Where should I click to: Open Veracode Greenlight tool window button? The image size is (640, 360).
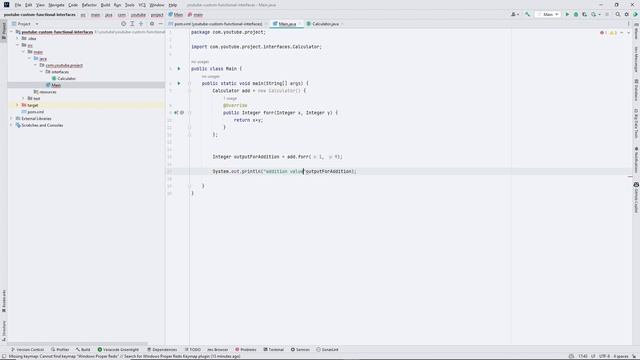point(118,350)
